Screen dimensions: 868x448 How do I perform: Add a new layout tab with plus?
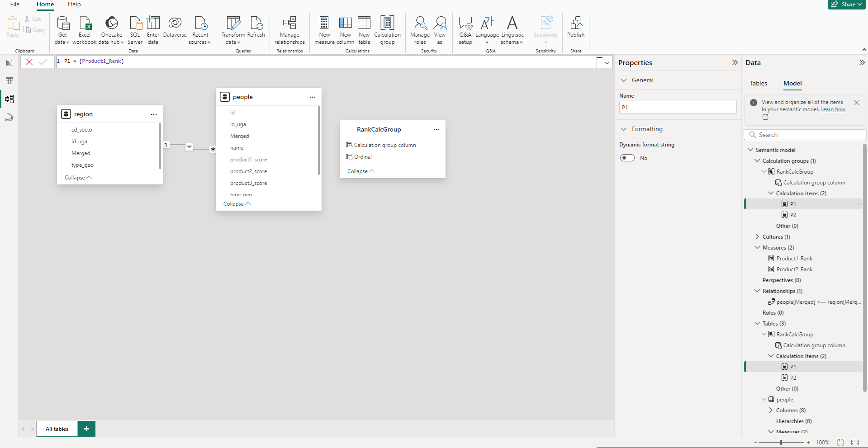[x=86, y=429]
